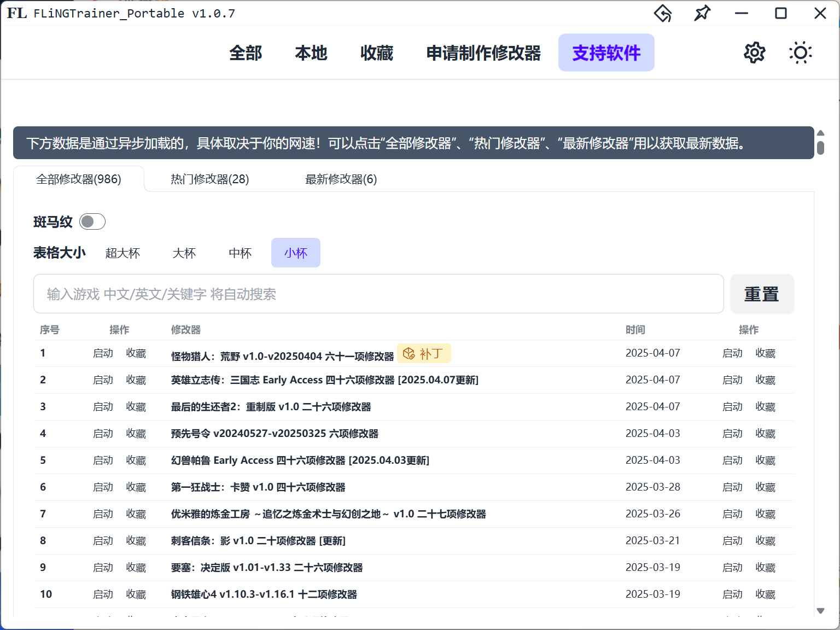
Task: Select 超大杯 table size
Action: 123,253
